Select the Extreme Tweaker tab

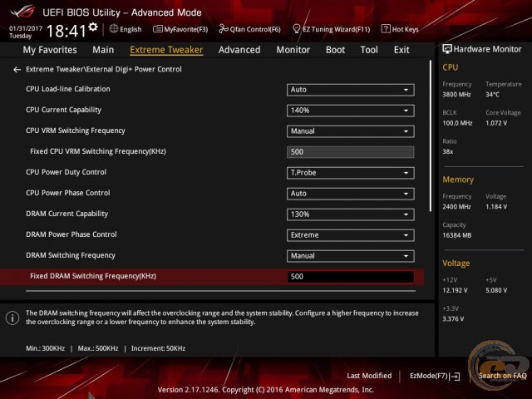pos(166,50)
